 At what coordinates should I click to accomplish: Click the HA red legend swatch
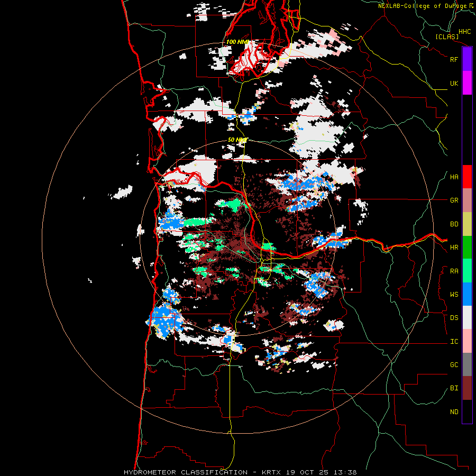click(467, 177)
